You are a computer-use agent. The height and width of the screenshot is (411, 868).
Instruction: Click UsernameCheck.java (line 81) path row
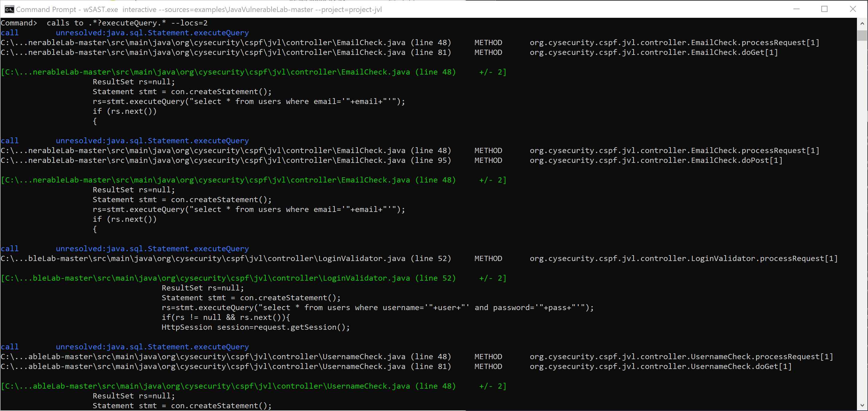point(226,367)
